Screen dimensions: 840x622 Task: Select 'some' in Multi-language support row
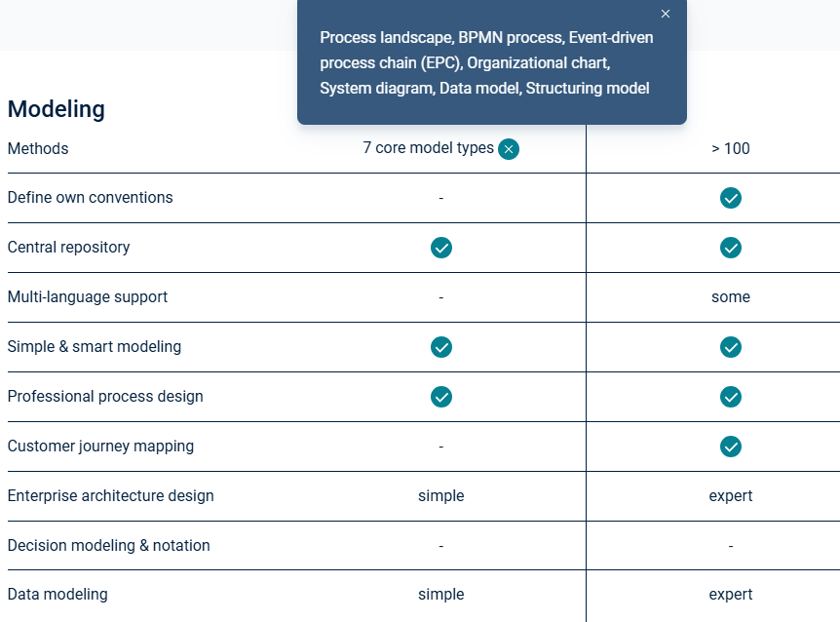(731, 296)
